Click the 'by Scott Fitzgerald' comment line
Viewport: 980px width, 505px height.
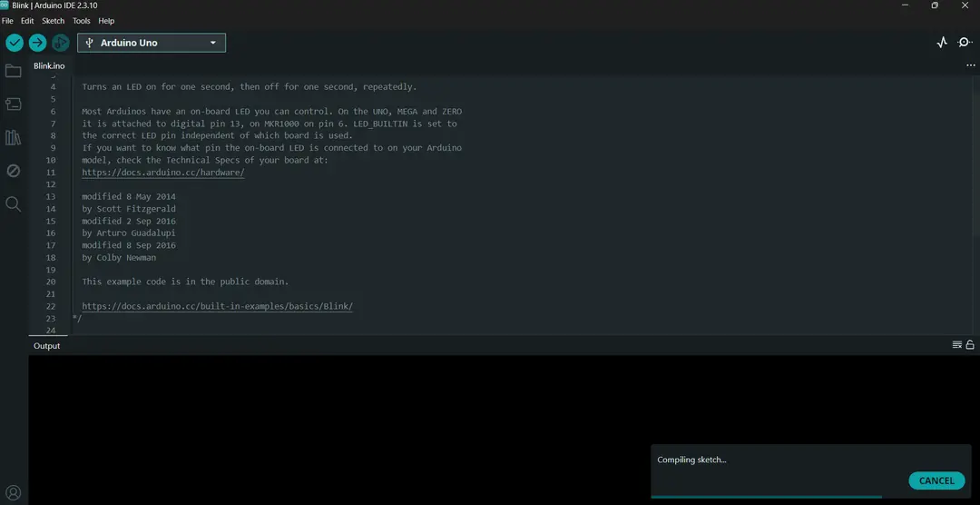[x=129, y=208]
